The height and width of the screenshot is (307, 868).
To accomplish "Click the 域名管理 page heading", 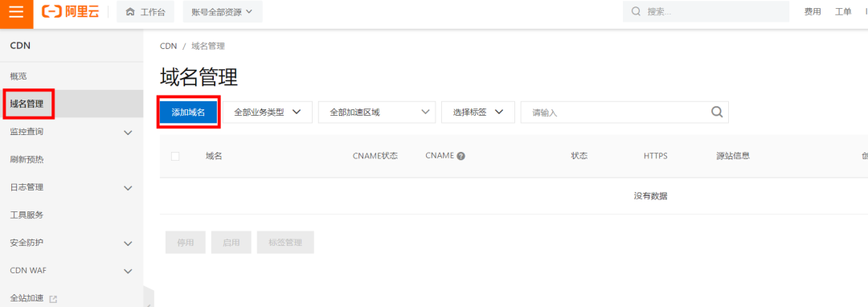I will tap(199, 77).
